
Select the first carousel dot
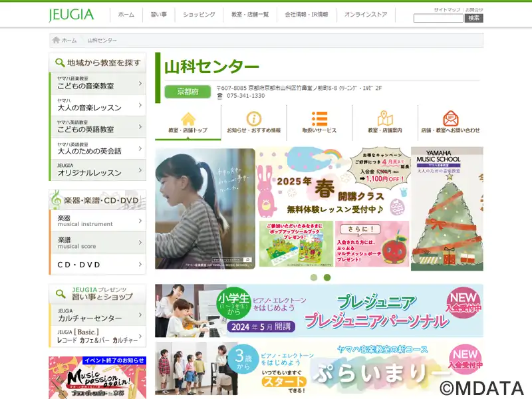[314, 277]
